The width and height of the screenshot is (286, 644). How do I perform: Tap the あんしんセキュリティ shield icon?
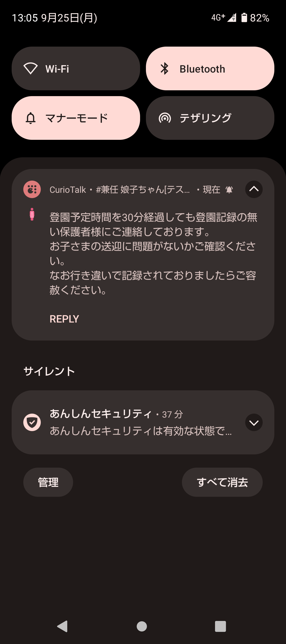[x=32, y=422]
